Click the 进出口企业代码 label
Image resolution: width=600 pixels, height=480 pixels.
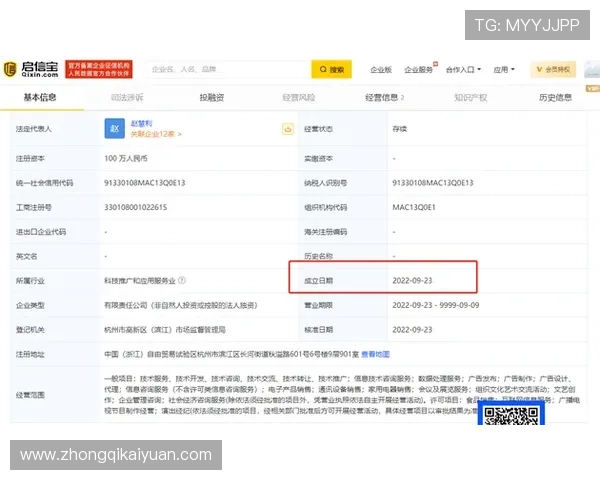point(41,232)
